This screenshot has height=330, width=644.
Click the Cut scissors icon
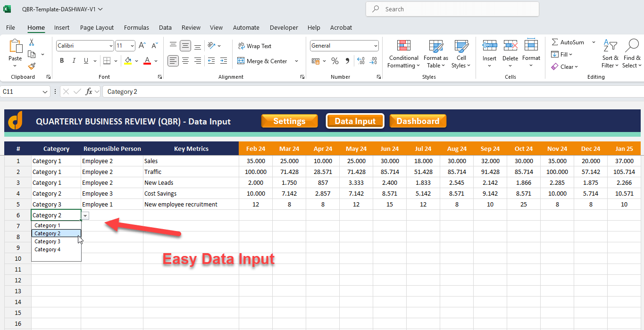click(32, 42)
